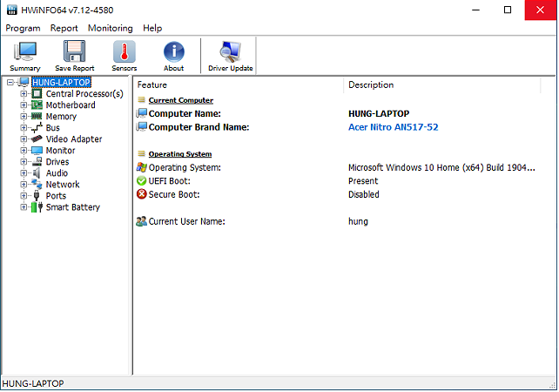This screenshot has width=559, height=392.
Task: Click the Bus tree icon
Action: pos(37,127)
